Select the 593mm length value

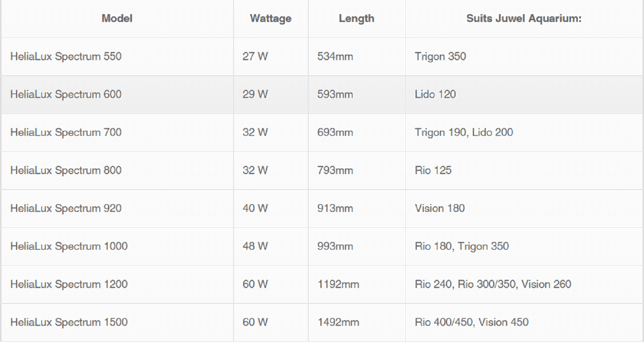[335, 94]
